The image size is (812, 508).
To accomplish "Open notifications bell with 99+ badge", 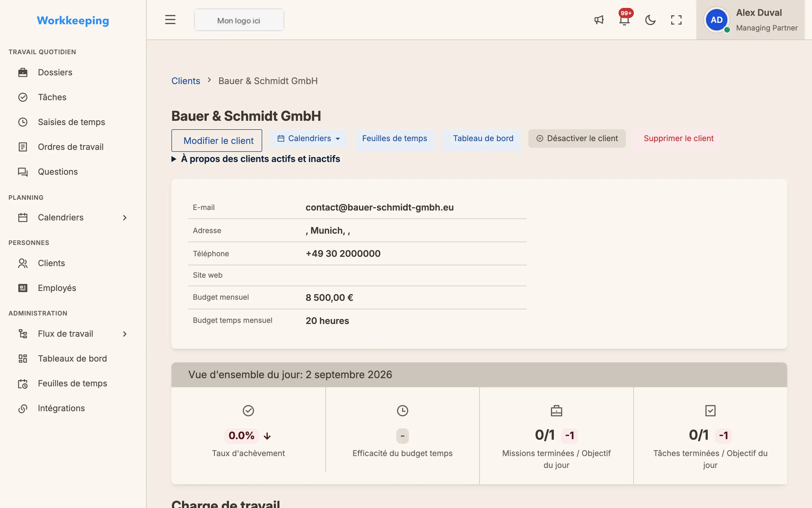I will coord(625,18).
